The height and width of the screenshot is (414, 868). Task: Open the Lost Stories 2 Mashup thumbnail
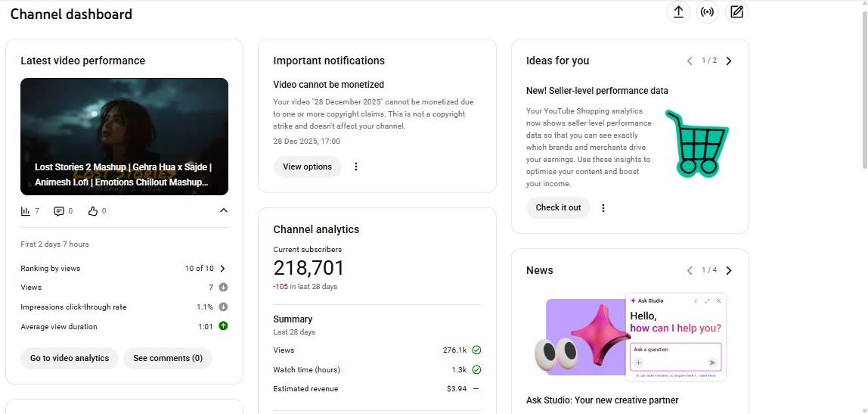(124, 136)
